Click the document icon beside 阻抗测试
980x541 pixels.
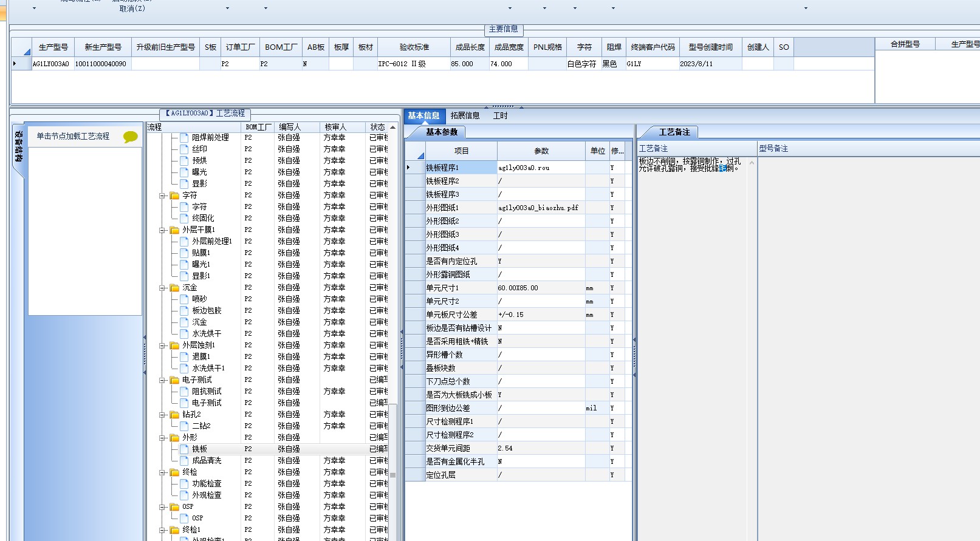click(184, 392)
